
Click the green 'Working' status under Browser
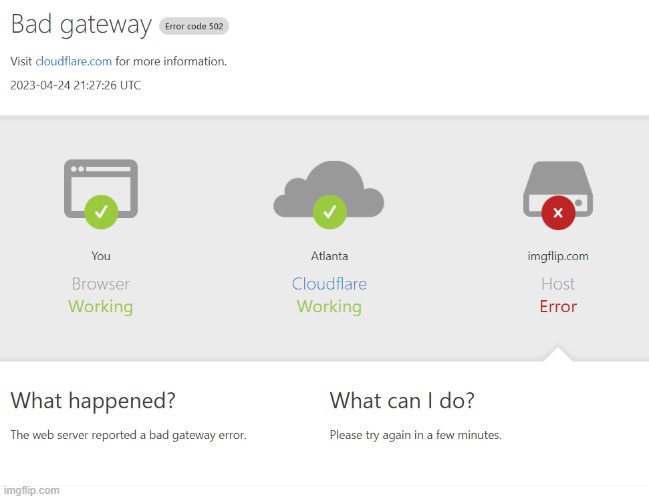coord(101,307)
